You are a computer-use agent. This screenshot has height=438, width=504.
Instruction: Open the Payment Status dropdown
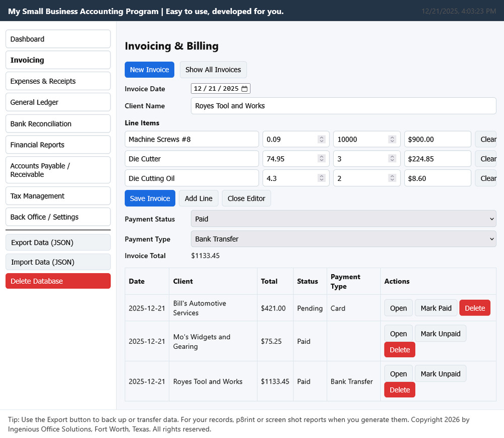[x=343, y=219]
